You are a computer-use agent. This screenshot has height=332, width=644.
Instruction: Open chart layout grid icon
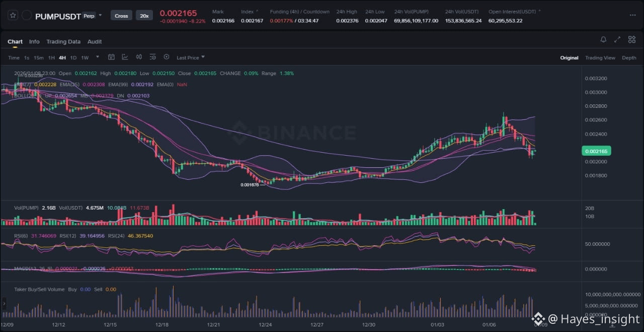(631, 40)
